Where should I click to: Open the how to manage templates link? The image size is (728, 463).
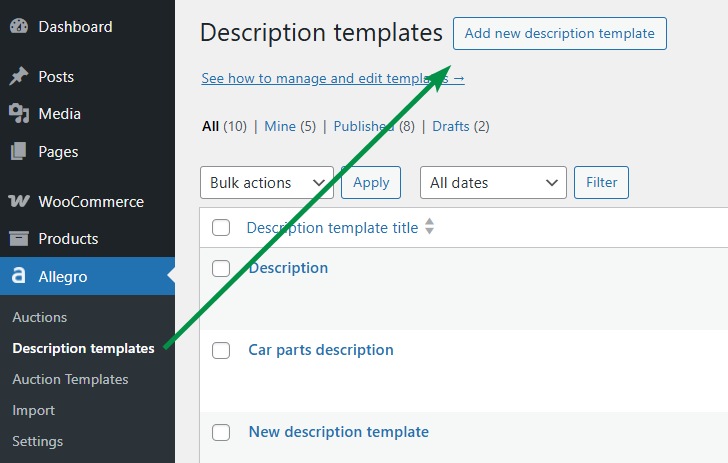[333, 78]
